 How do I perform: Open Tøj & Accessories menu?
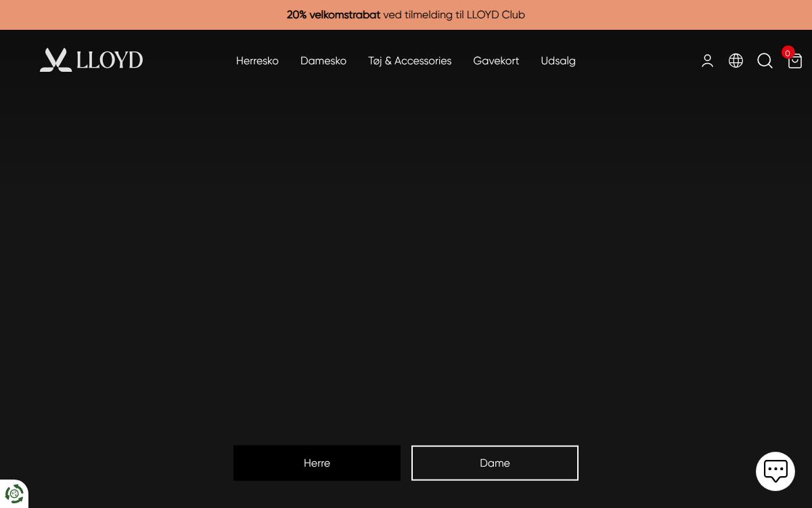(x=409, y=61)
